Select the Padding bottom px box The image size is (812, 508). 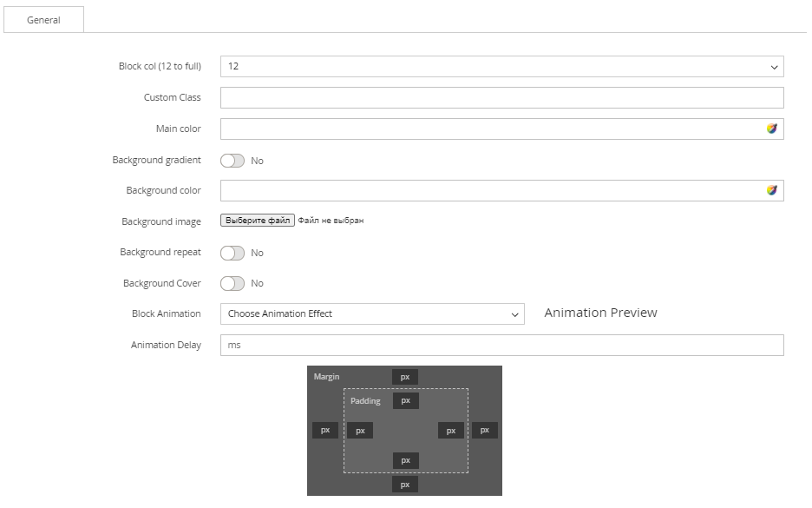click(x=405, y=460)
